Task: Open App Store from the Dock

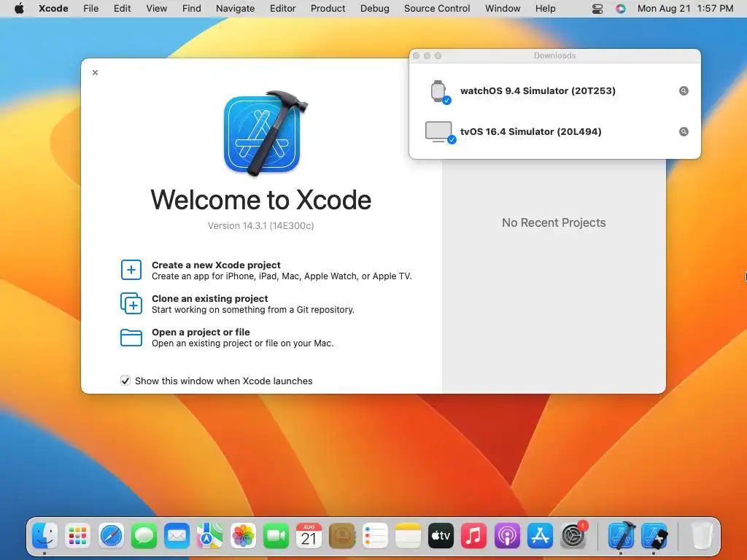Action: (x=540, y=536)
